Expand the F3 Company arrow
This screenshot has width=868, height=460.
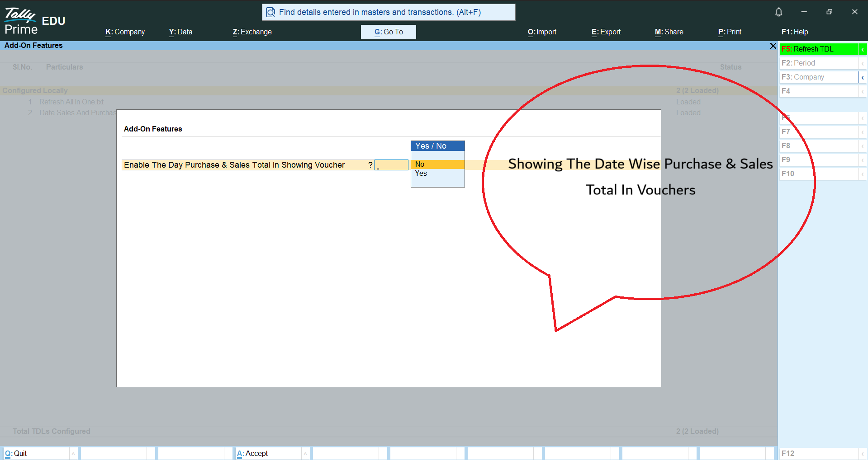(x=863, y=77)
